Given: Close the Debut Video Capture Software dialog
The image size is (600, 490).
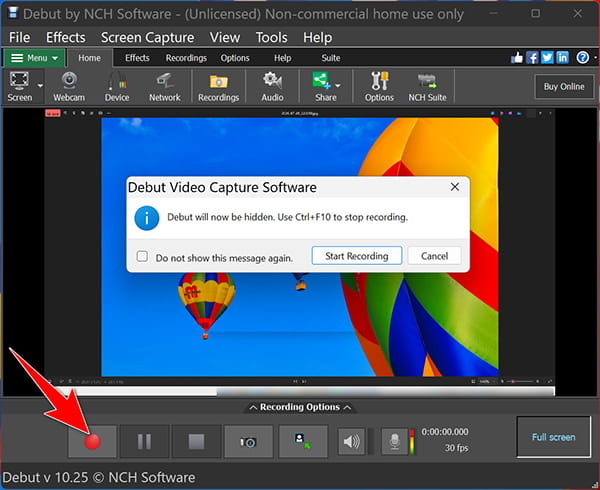Looking at the screenshot, I should coord(455,187).
